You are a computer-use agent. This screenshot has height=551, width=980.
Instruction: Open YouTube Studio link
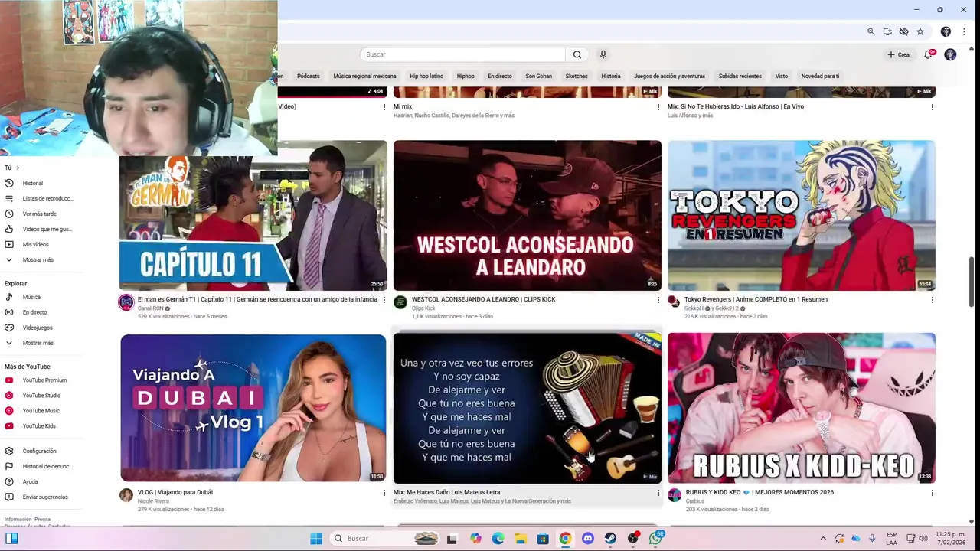click(41, 396)
